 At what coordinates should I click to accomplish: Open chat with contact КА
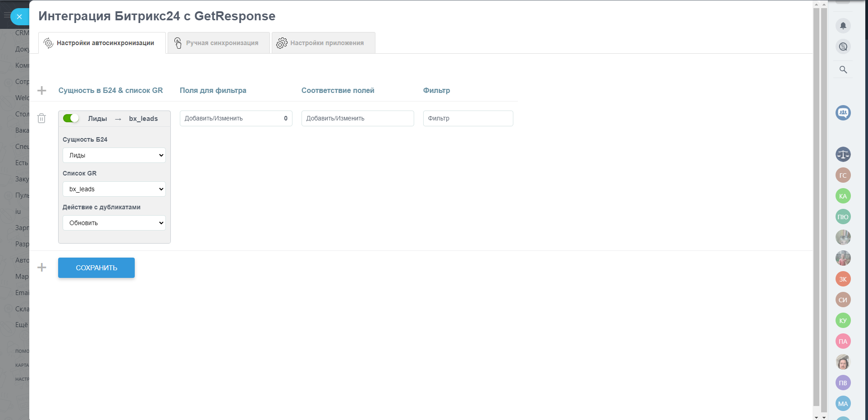(x=843, y=196)
